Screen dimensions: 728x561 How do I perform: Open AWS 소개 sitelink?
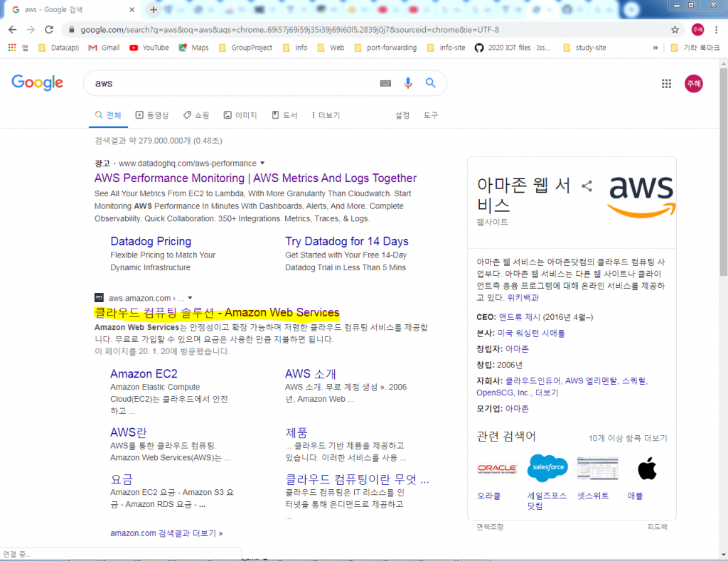(310, 374)
